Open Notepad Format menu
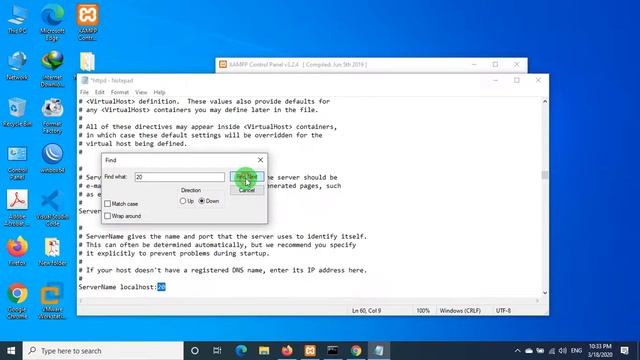The image size is (640, 360). (x=120, y=92)
